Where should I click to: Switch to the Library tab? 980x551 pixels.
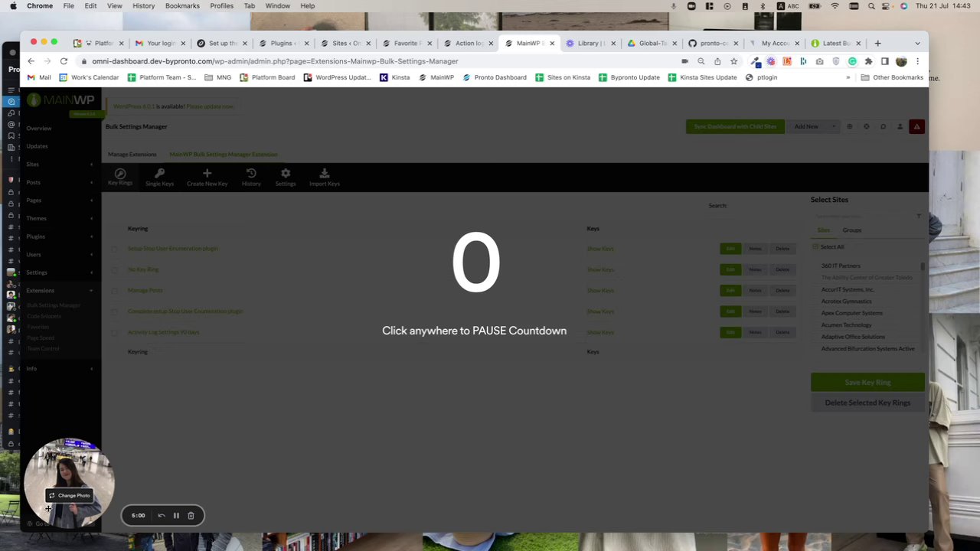tap(590, 43)
